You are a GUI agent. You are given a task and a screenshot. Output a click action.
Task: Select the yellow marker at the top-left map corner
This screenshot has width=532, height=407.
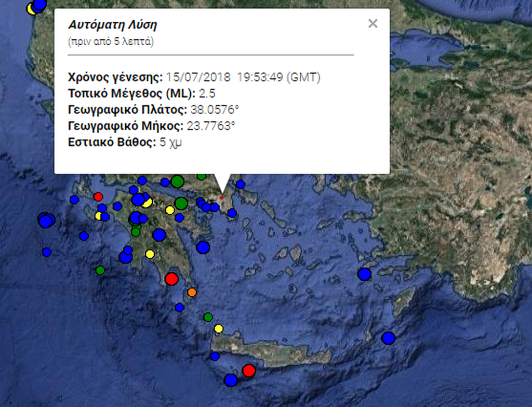[x=32, y=9]
